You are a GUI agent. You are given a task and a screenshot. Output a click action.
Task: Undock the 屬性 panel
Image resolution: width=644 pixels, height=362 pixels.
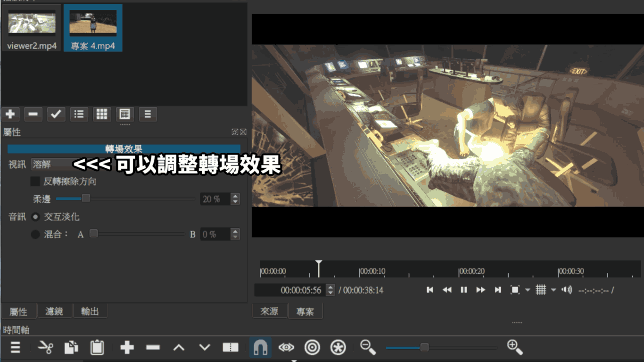pyautogui.click(x=235, y=132)
